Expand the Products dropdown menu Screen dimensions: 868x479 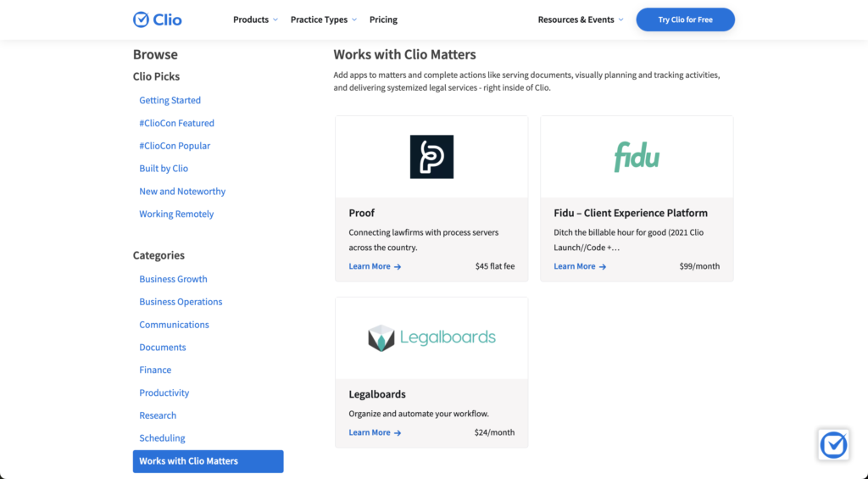tap(255, 19)
